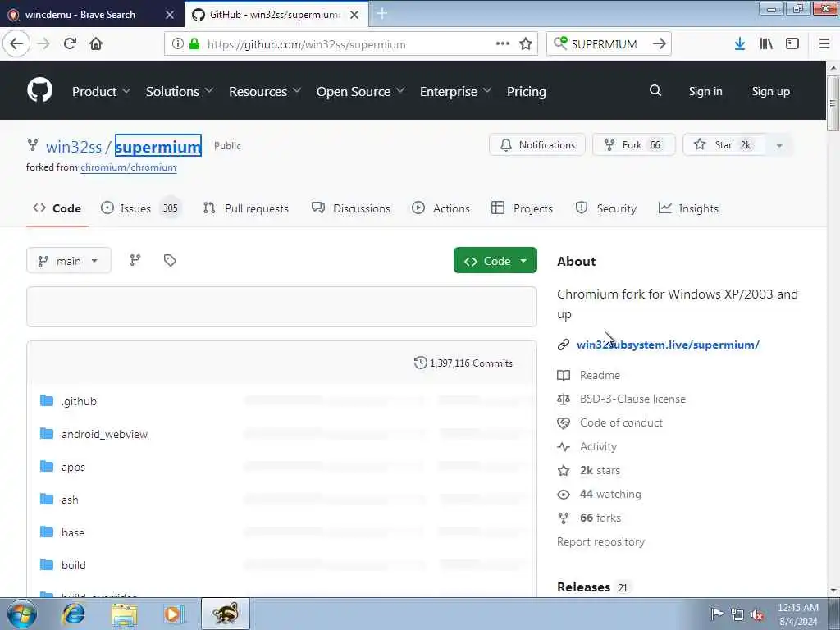View the 1,397,116 Commits history
Viewport: 840px width, 630px height.
[463, 363]
